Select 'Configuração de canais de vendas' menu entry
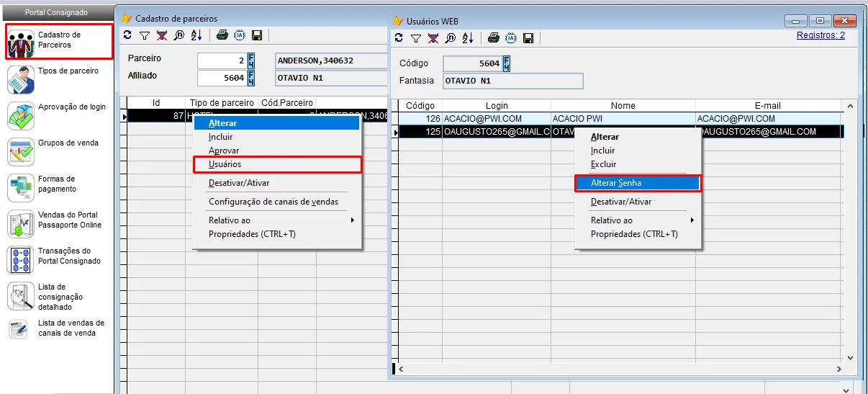Image resolution: width=868 pixels, height=394 pixels. (273, 202)
